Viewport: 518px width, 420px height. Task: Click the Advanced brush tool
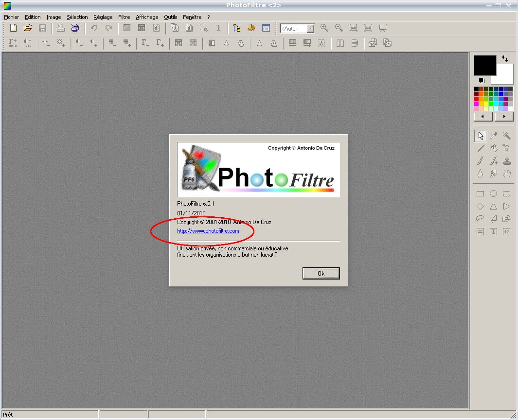point(494,161)
